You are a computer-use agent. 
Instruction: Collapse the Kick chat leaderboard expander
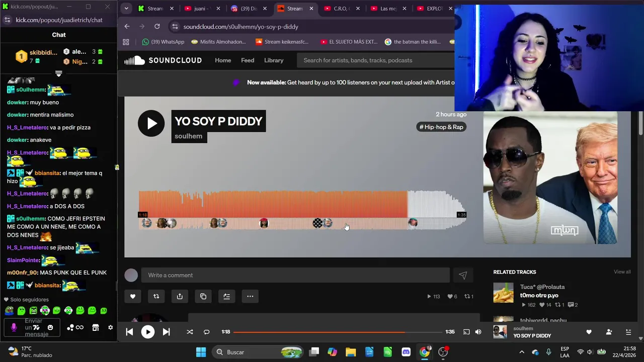pyautogui.click(x=58, y=74)
